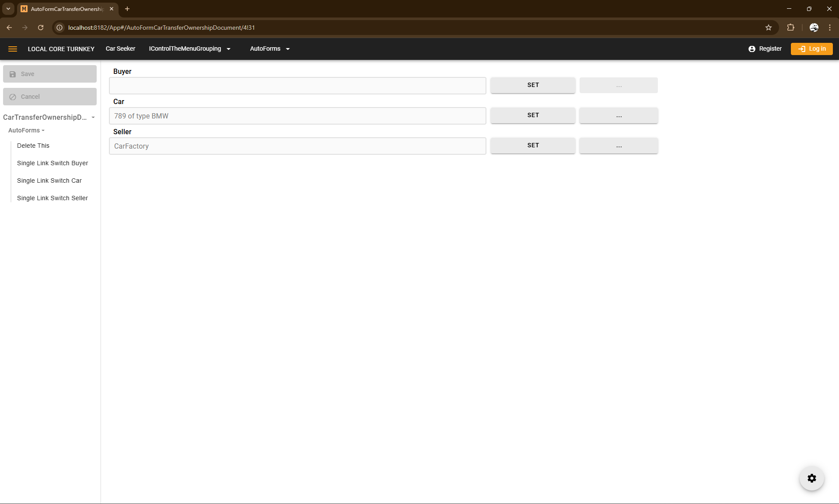Screen dimensions: 839x504
Task: Click the settings gear floating button
Action: (x=811, y=478)
